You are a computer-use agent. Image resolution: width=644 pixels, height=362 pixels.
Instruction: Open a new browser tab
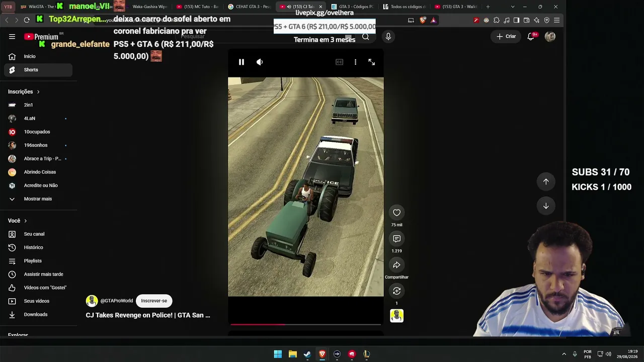[x=488, y=7]
